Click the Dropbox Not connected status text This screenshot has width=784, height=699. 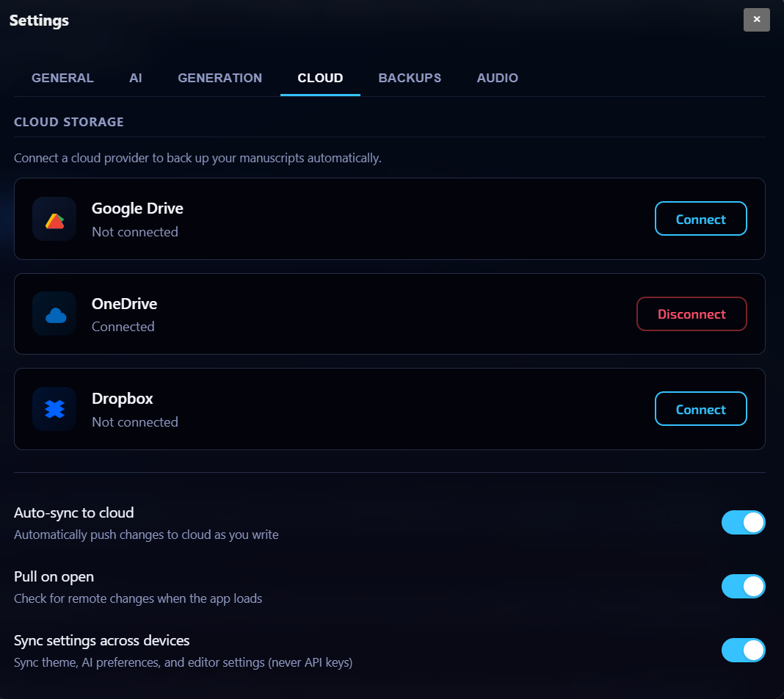(x=135, y=421)
